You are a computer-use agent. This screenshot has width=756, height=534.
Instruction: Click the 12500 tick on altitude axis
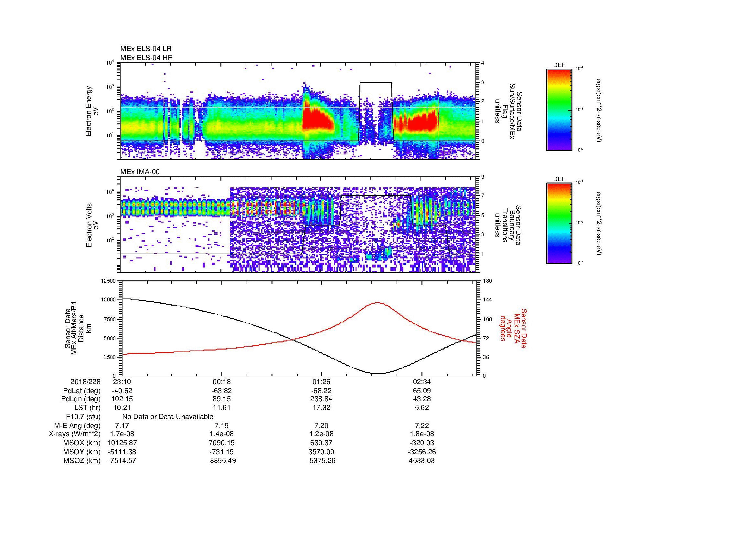click(x=108, y=281)
